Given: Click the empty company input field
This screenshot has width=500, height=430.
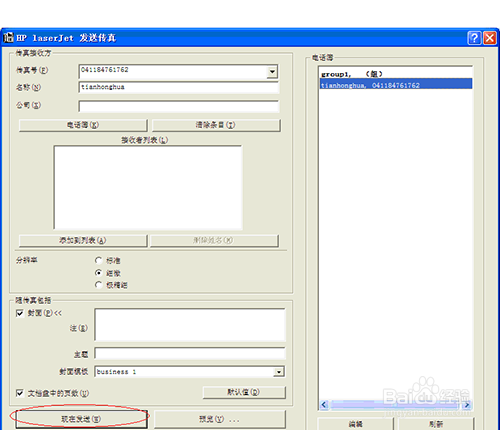Looking at the screenshot, I should click(179, 106).
